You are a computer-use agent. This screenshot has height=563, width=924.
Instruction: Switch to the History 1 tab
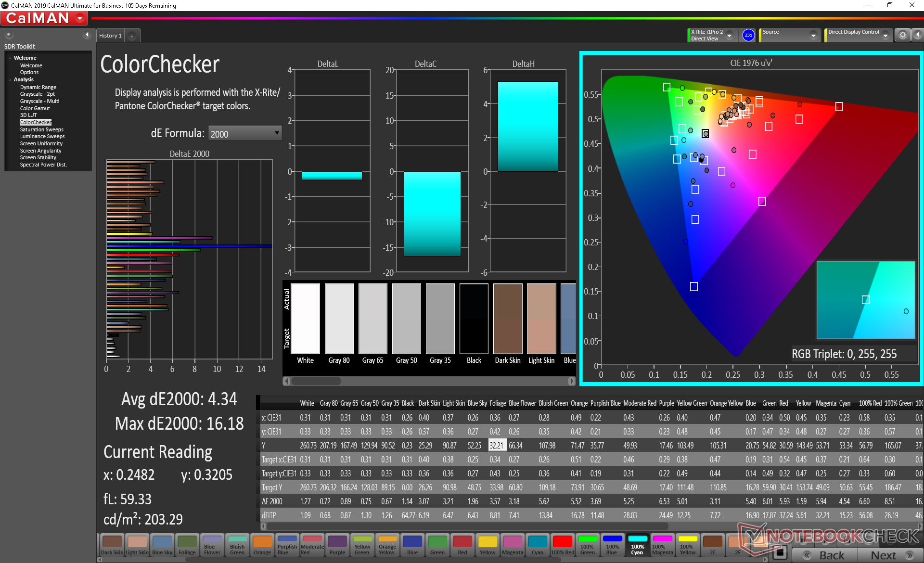(x=110, y=36)
